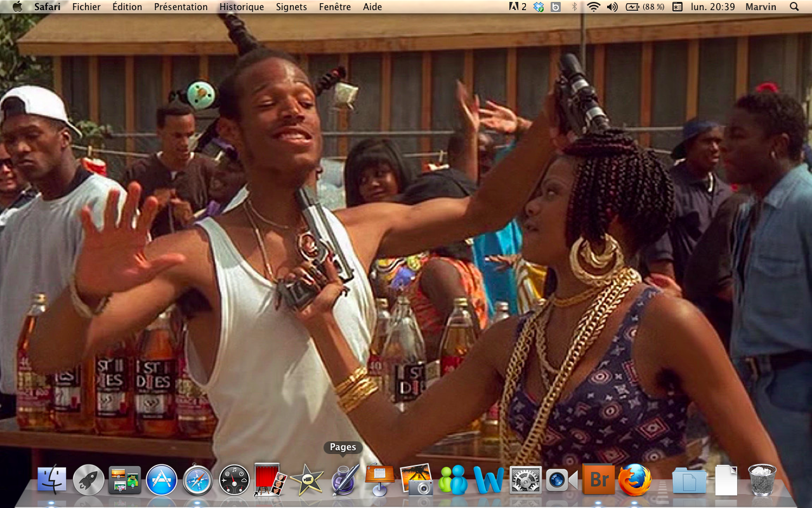Click the clock showing lun. 20:39
The height and width of the screenshot is (508, 812).
(712, 7)
